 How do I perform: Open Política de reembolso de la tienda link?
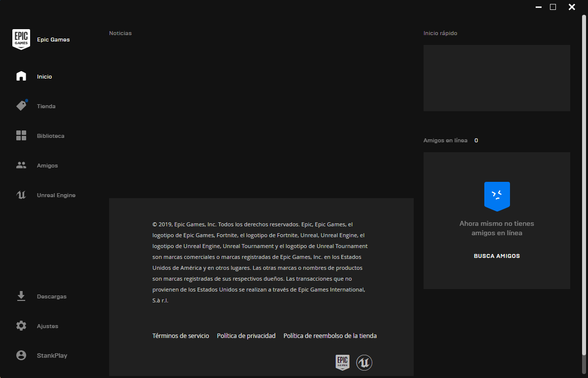pos(330,336)
